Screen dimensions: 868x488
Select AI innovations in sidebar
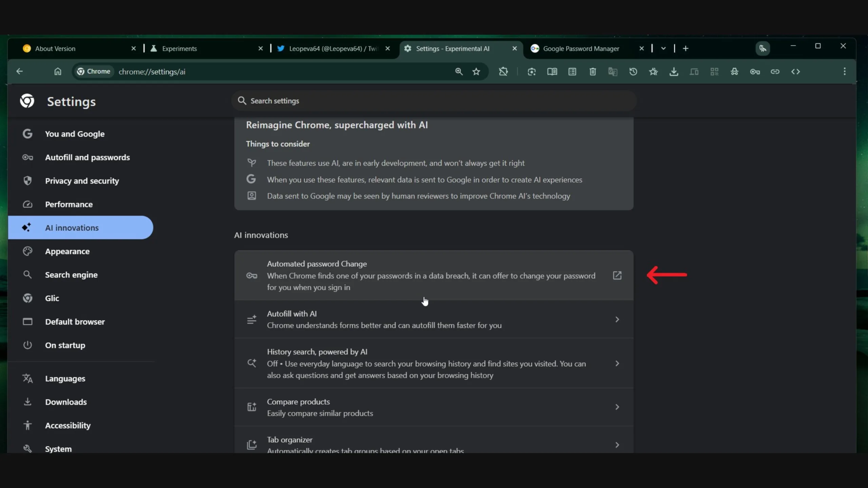coord(81,228)
